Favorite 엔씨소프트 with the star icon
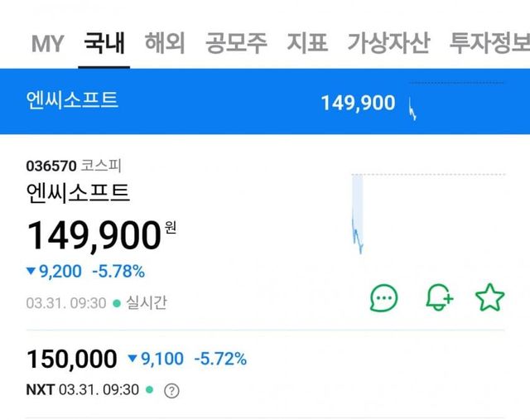This screenshot has height=420, width=530. pyautogui.click(x=490, y=297)
